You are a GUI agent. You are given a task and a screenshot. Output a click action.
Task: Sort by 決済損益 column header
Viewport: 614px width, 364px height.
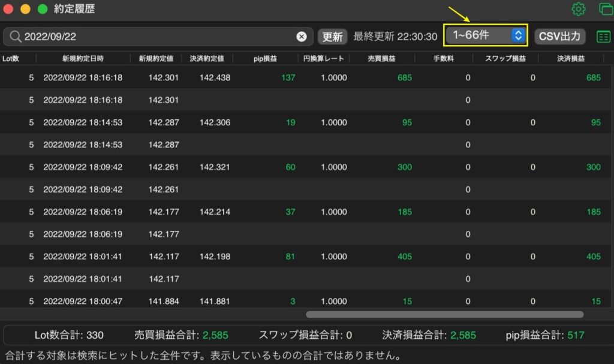(x=571, y=58)
